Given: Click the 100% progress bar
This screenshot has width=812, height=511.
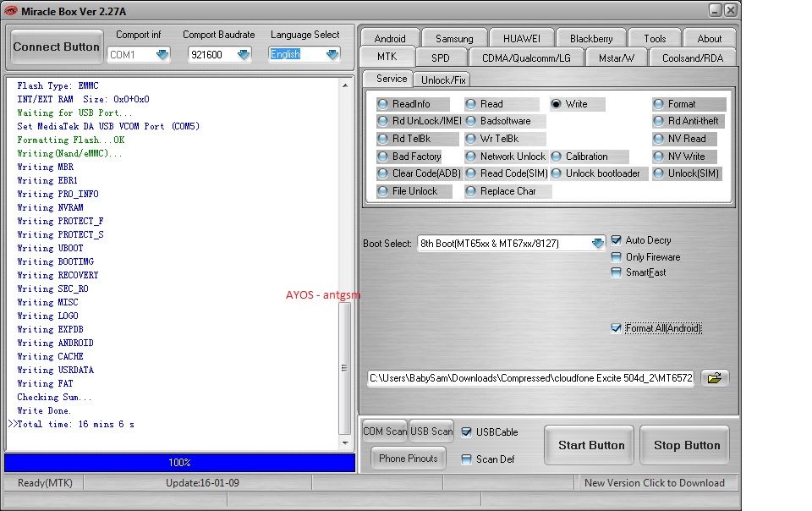Looking at the screenshot, I should [179, 462].
